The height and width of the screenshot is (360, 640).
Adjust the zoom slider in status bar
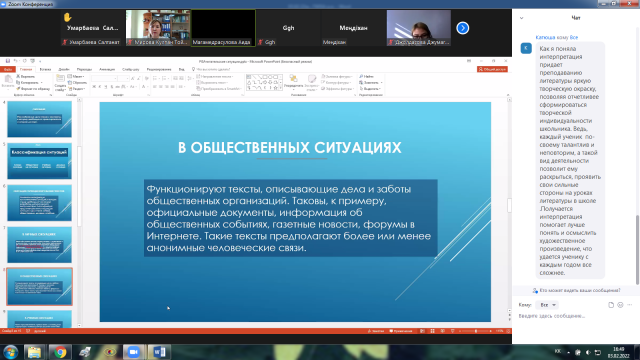pos(475,331)
